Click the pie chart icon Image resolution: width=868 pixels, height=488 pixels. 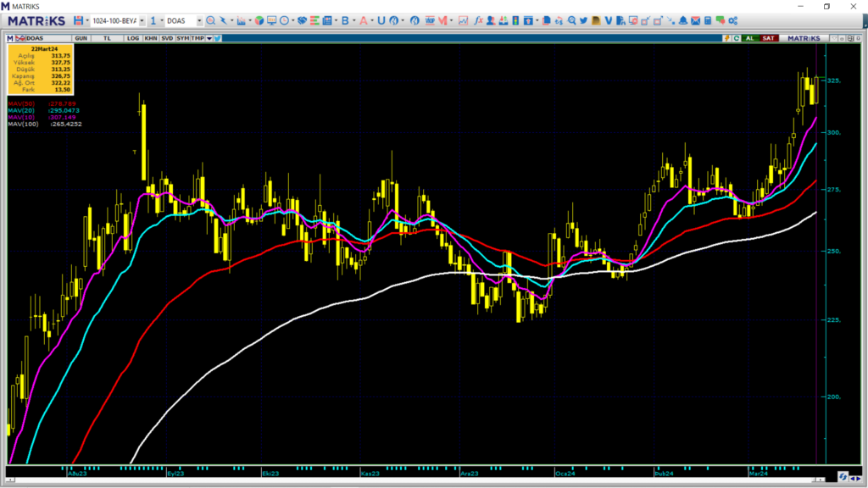coord(259,20)
